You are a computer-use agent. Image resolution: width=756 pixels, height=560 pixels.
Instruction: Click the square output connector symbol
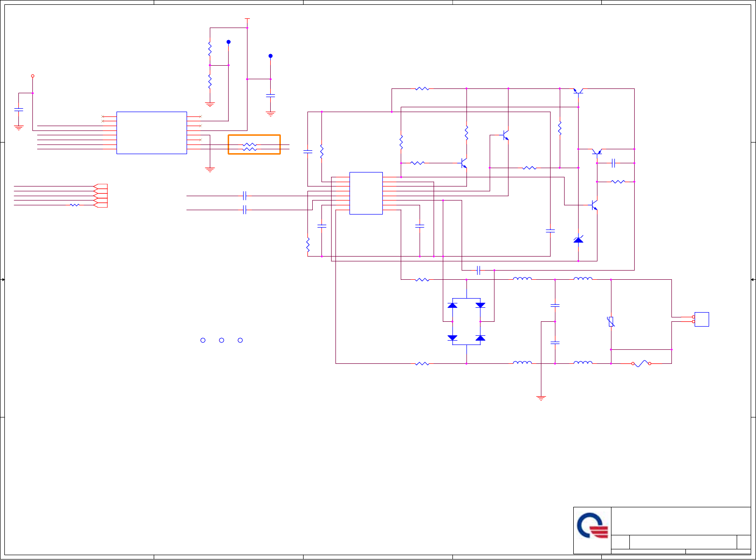pyautogui.click(x=702, y=319)
